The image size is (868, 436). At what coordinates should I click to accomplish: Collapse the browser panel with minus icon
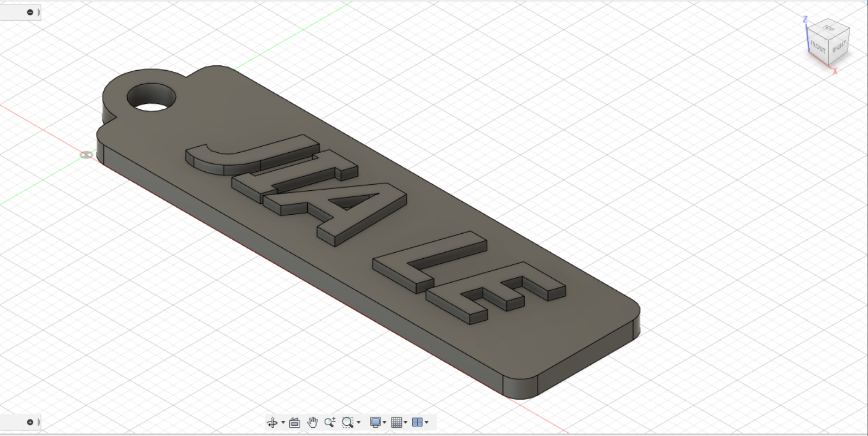pos(30,12)
